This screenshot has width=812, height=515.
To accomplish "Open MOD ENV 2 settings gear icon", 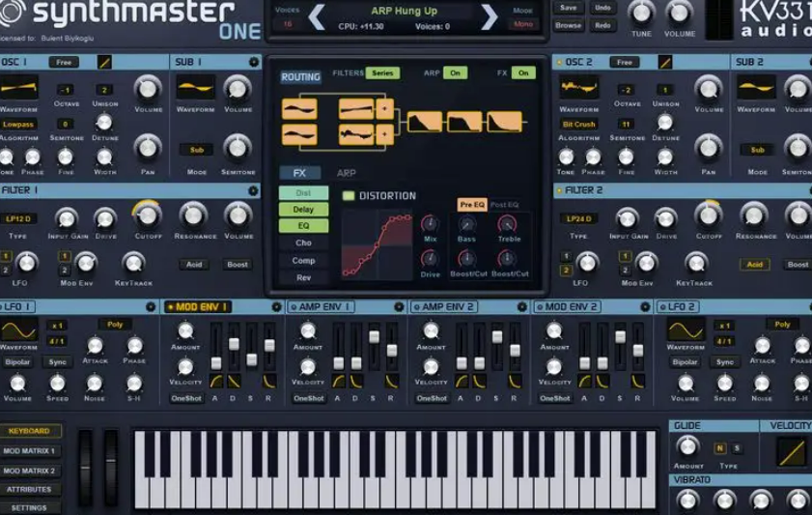I will (x=645, y=306).
